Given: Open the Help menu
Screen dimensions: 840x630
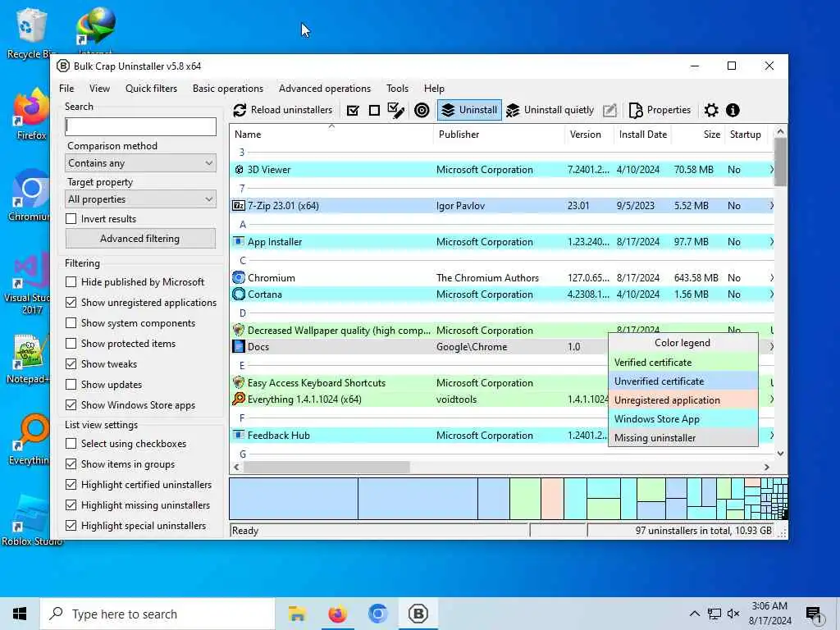Looking at the screenshot, I should tap(434, 89).
